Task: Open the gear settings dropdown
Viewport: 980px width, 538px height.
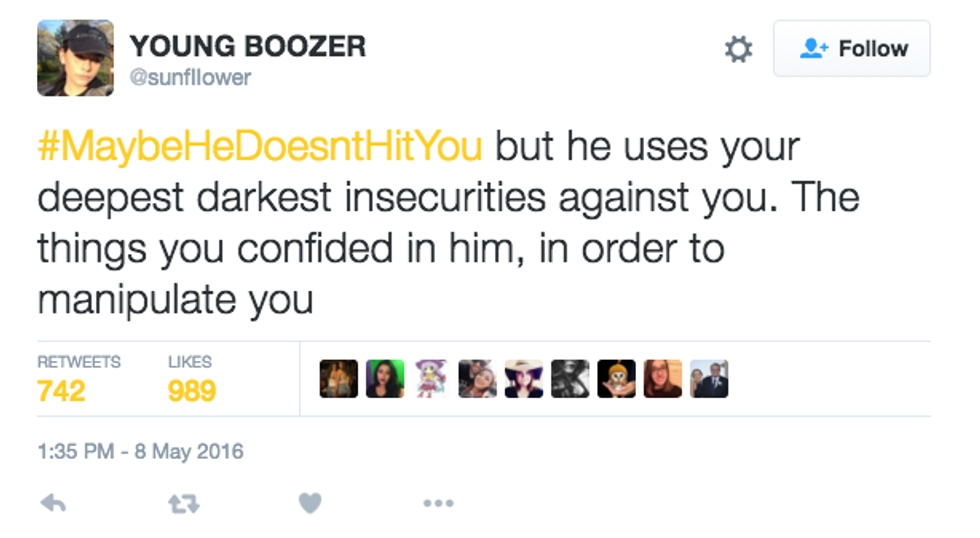Action: pyautogui.click(x=738, y=49)
